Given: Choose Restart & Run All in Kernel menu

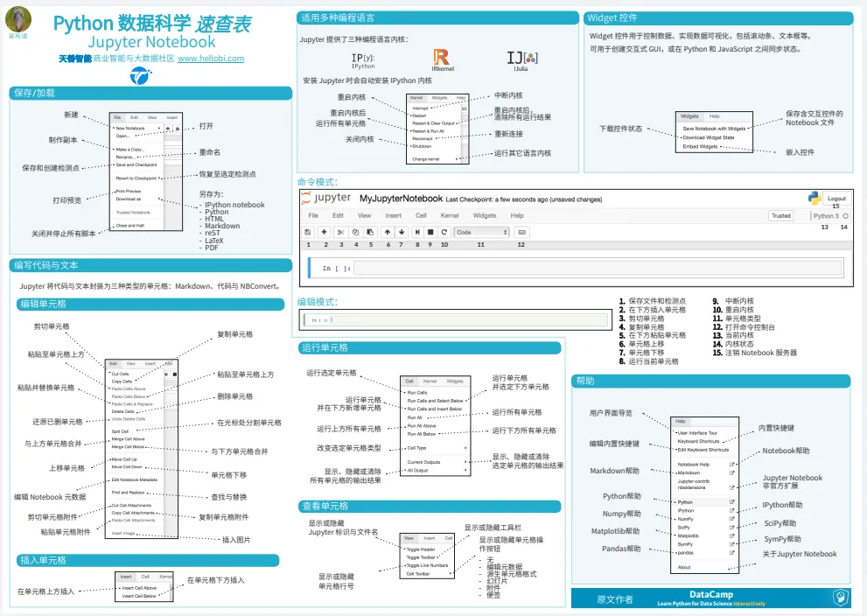Looking at the screenshot, I should tap(428, 131).
